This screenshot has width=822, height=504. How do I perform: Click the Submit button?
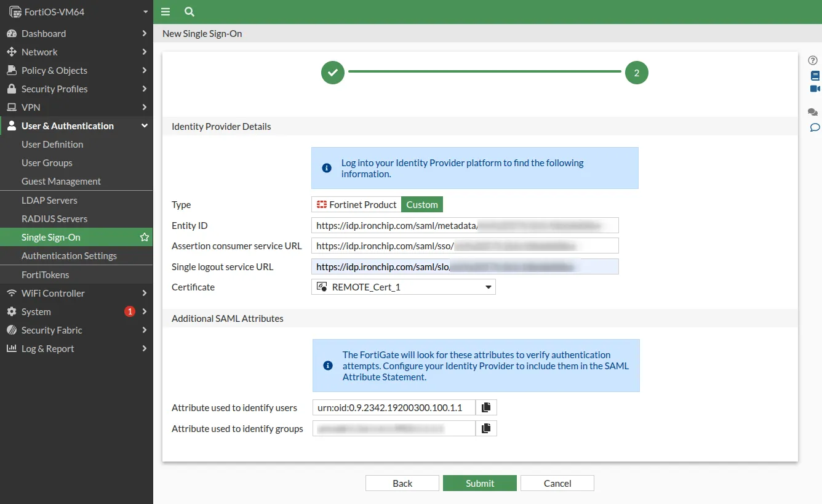tap(480, 483)
